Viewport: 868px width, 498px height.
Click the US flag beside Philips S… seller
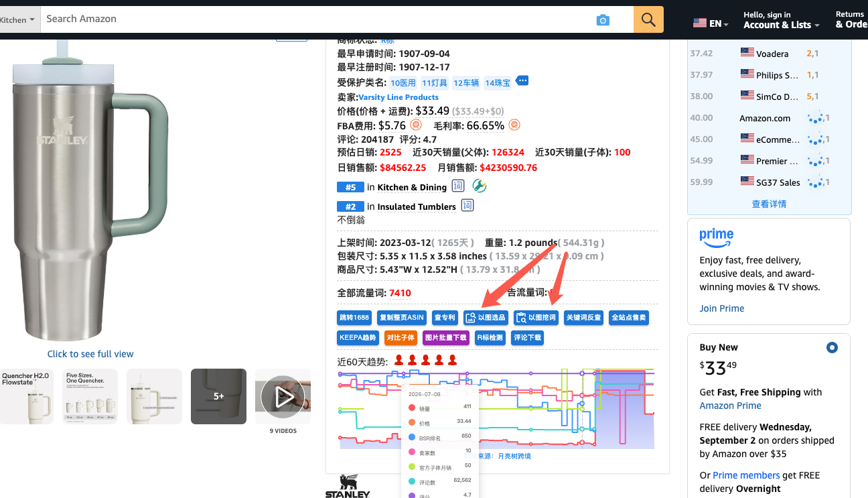[747, 74]
